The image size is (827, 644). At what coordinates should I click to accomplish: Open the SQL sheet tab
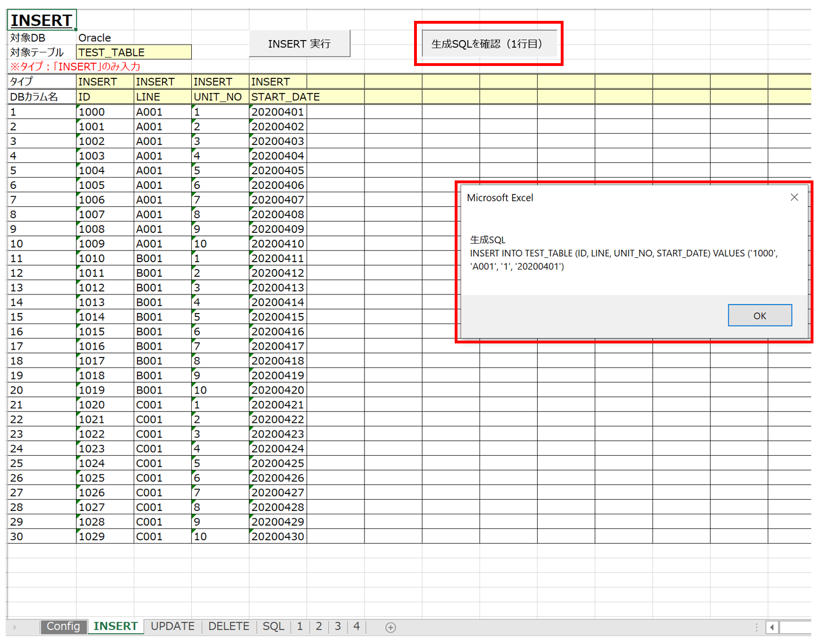click(274, 627)
